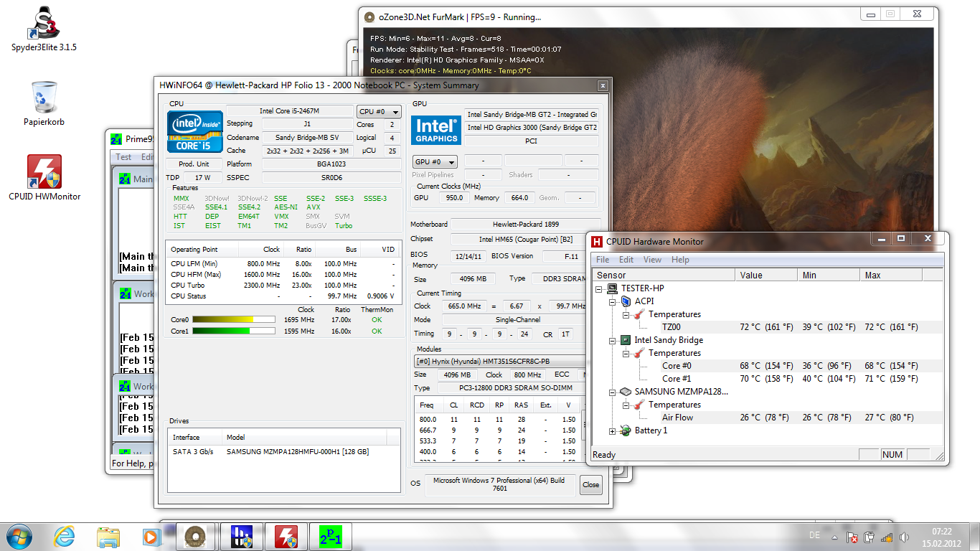Switch to HWiNFO64 via its taskbar icon
The width and height of the screenshot is (980, 551).
click(x=242, y=536)
